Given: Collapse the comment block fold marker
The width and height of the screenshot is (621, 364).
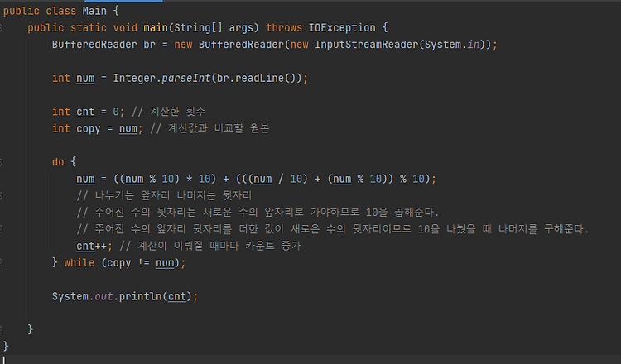Looking at the screenshot, I should click(x=1, y=195).
